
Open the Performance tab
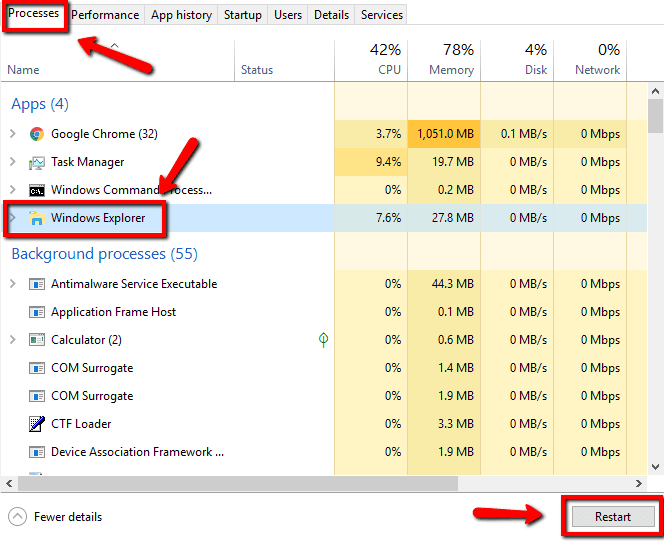[105, 15]
